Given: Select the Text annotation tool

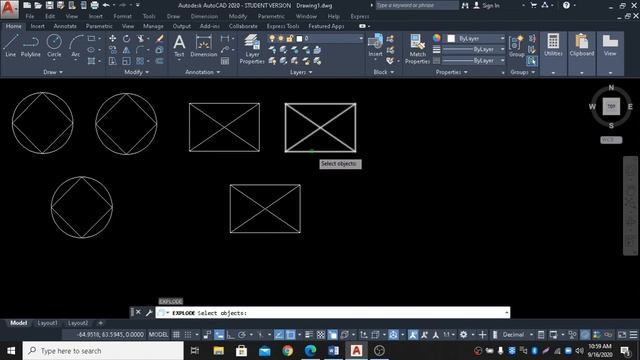Looking at the screenshot, I should click(x=179, y=46).
